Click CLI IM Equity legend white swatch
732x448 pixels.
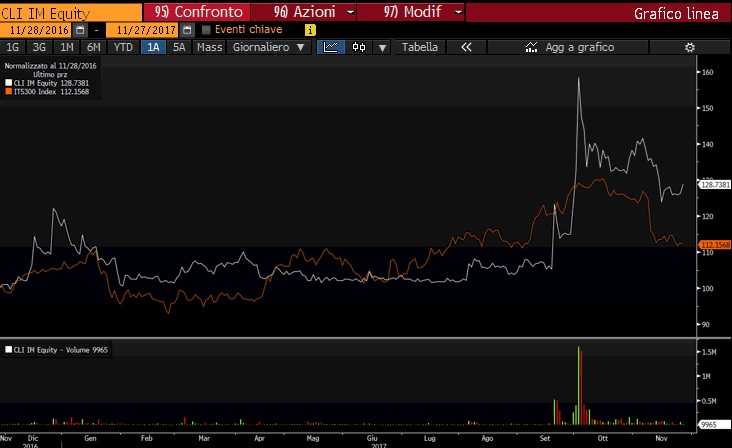8,83
